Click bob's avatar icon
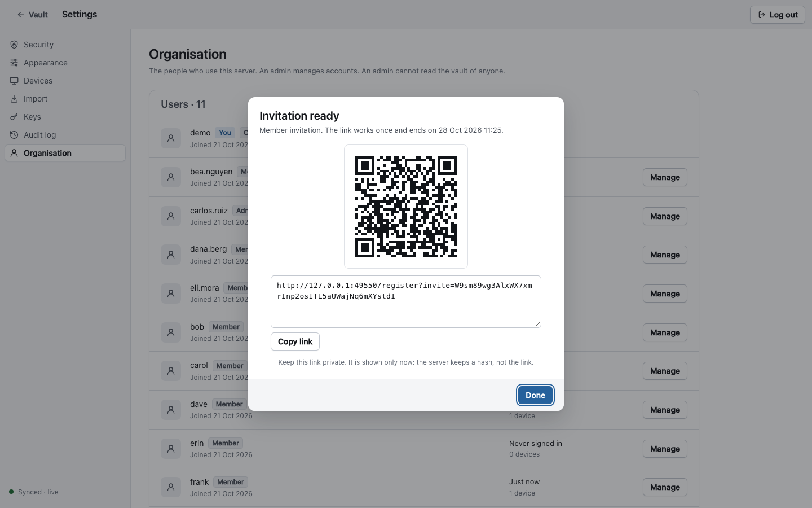This screenshot has height=508, width=812. point(171,332)
